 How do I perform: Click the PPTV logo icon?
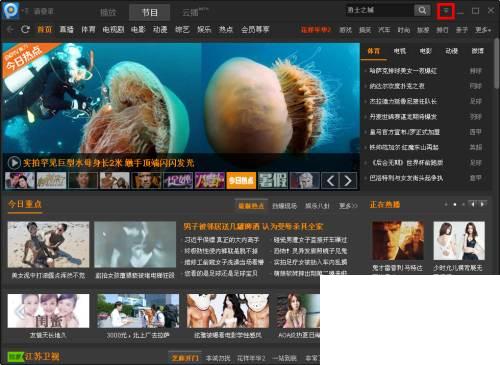click(11, 11)
